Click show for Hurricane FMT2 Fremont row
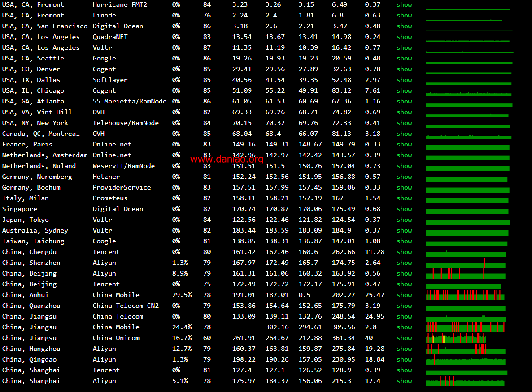 pos(404,5)
